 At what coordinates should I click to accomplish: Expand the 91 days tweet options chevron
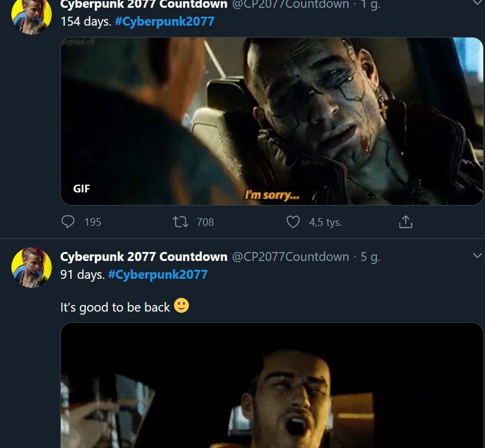pos(477,256)
